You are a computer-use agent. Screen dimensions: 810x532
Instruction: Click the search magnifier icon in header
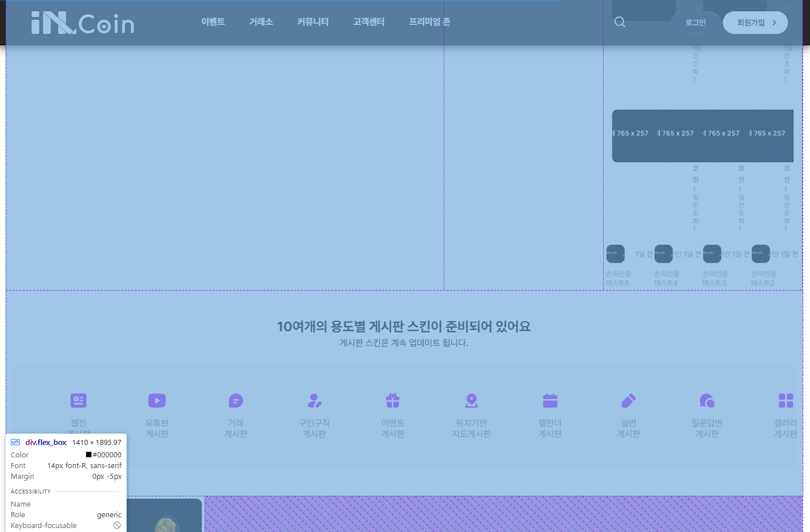620,22
